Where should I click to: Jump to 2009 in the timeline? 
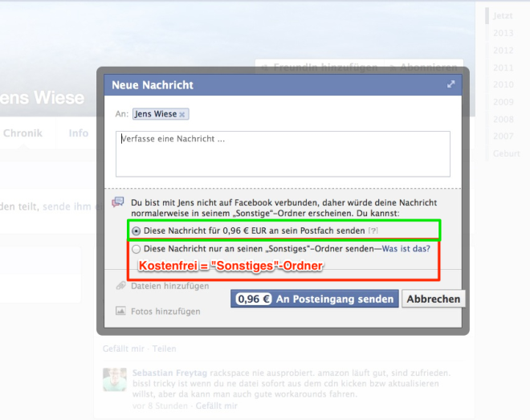[x=503, y=102]
